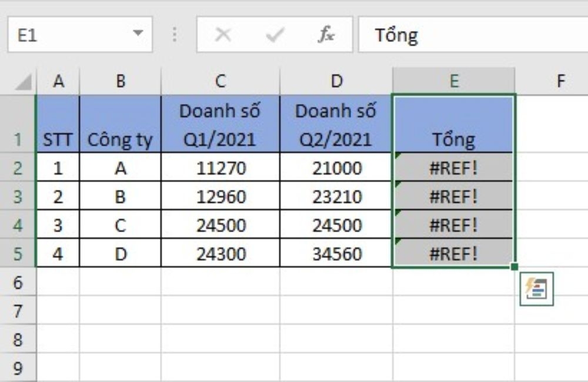Select row 2 header
588x382 pixels.
point(18,167)
